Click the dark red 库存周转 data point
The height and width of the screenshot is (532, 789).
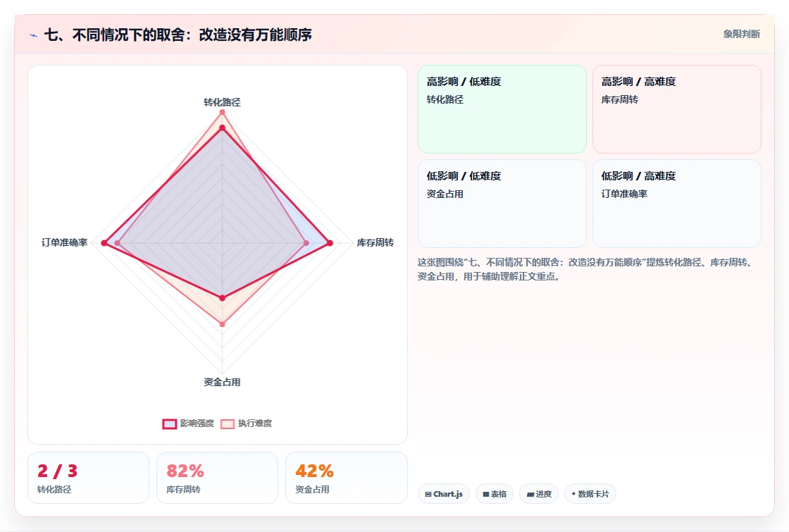point(330,243)
